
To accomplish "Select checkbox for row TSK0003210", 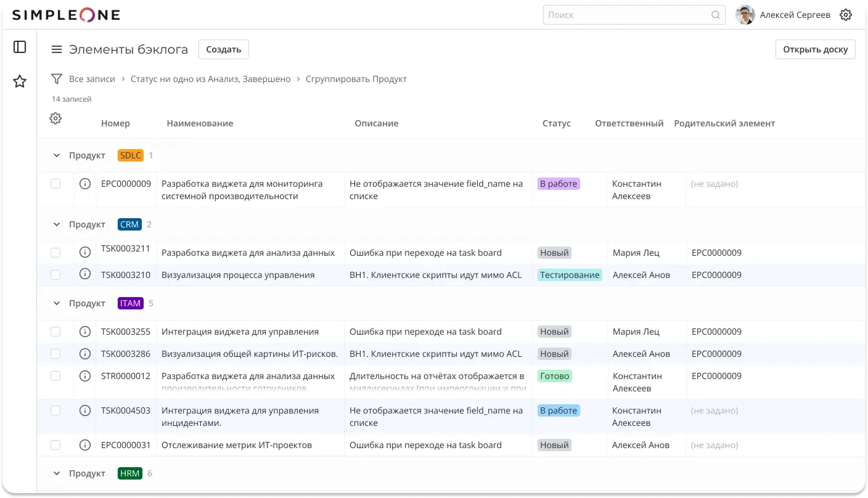I will click(55, 275).
